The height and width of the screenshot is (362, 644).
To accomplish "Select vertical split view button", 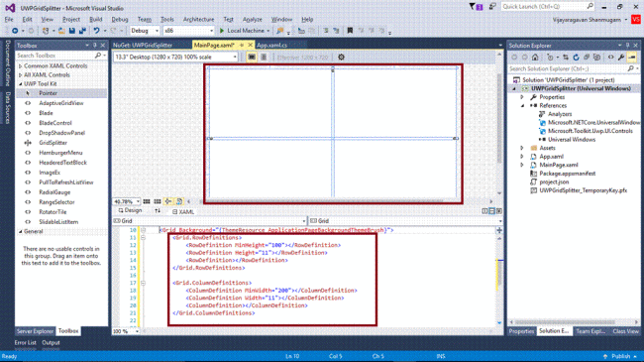I will pos(484,211).
